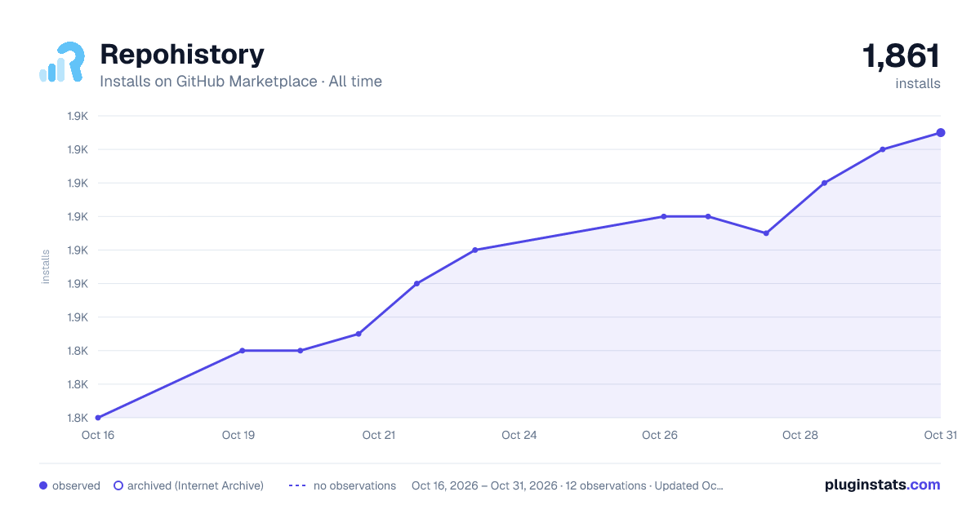Screen dimensions: 980x514
Task: Click the 'Oct 31' x-axis label
Action: [940, 435]
